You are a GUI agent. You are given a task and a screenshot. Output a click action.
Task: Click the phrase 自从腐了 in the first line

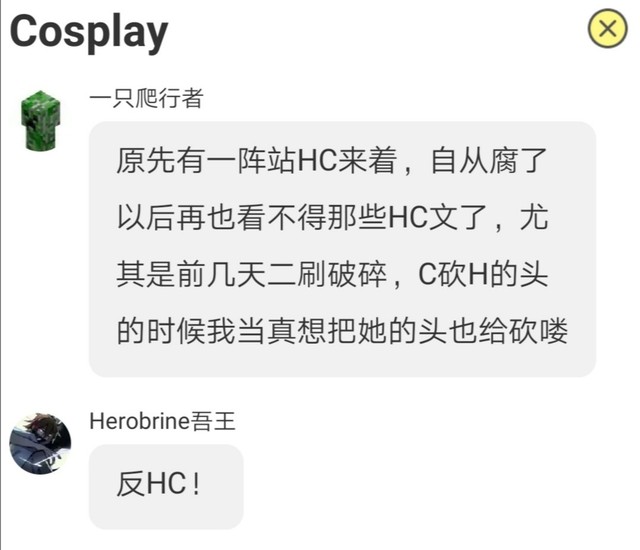point(489,161)
